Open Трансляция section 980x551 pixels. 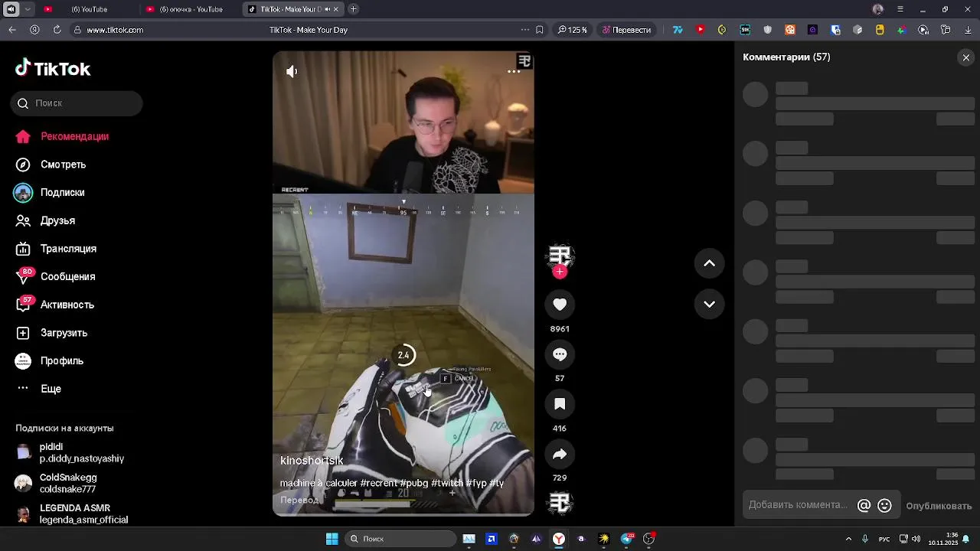(x=56, y=249)
